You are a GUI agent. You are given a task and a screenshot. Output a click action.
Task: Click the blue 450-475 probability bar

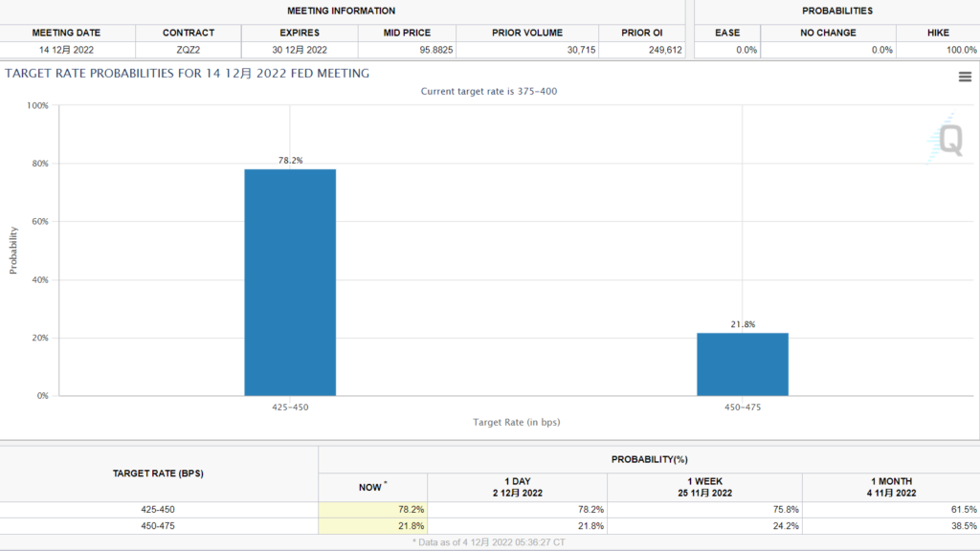point(742,364)
